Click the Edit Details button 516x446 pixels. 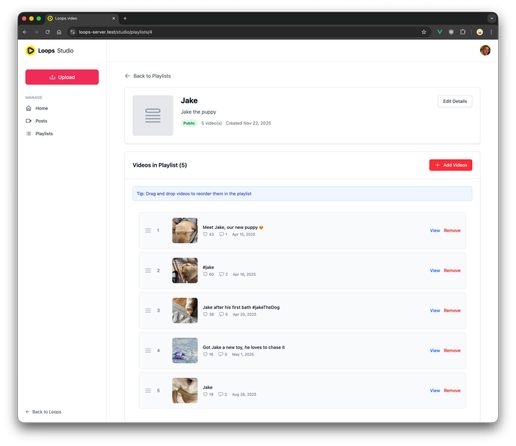[x=455, y=101]
